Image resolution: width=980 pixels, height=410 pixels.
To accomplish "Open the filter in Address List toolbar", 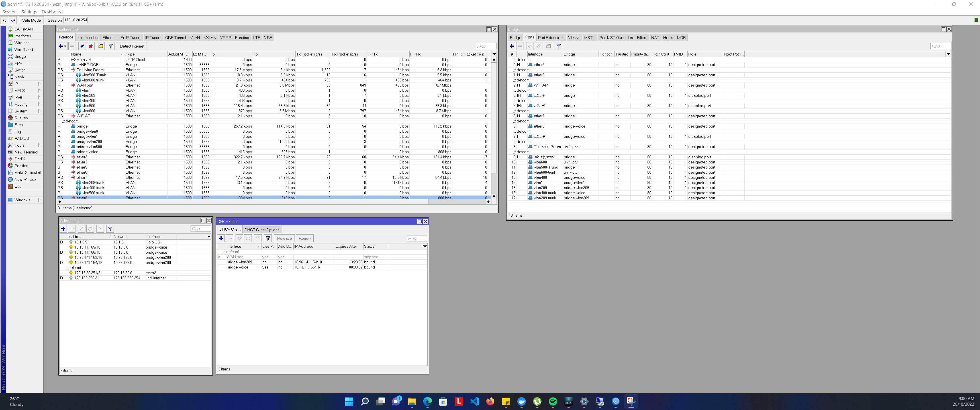I will coord(110,229).
